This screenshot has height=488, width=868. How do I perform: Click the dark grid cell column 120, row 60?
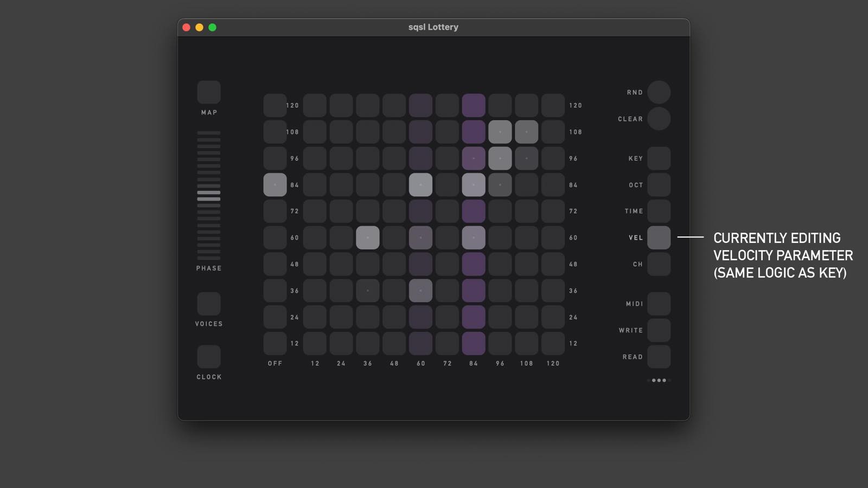click(553, 237)
